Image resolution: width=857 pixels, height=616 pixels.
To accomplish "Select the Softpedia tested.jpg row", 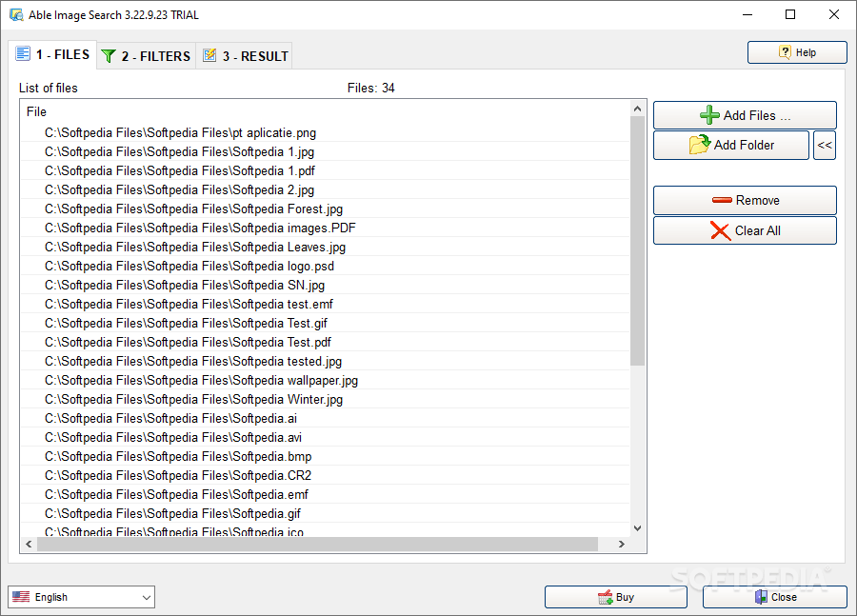I will click(326, 361).
